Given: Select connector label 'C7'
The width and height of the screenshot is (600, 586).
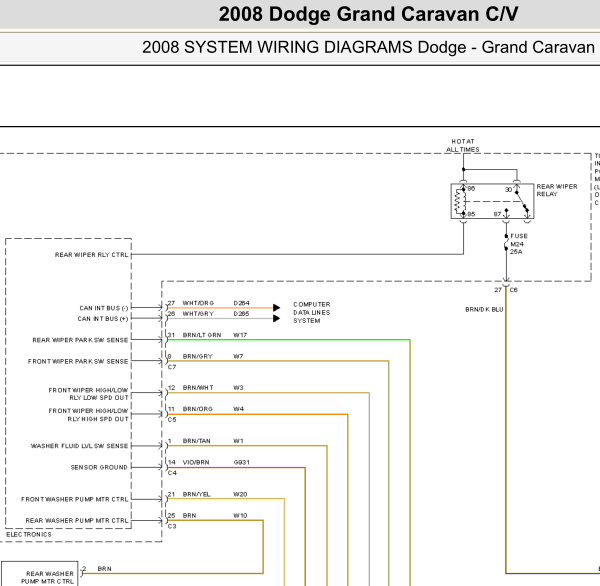Looking at the screenshot, I should 172,367.
